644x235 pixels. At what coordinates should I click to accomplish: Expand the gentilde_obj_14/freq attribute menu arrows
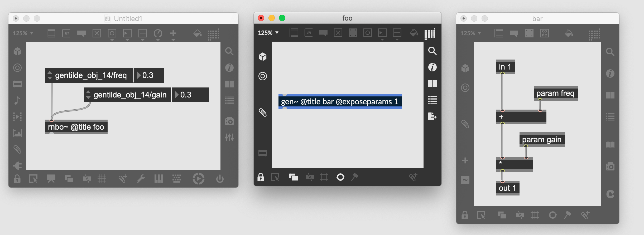[50, 75]
